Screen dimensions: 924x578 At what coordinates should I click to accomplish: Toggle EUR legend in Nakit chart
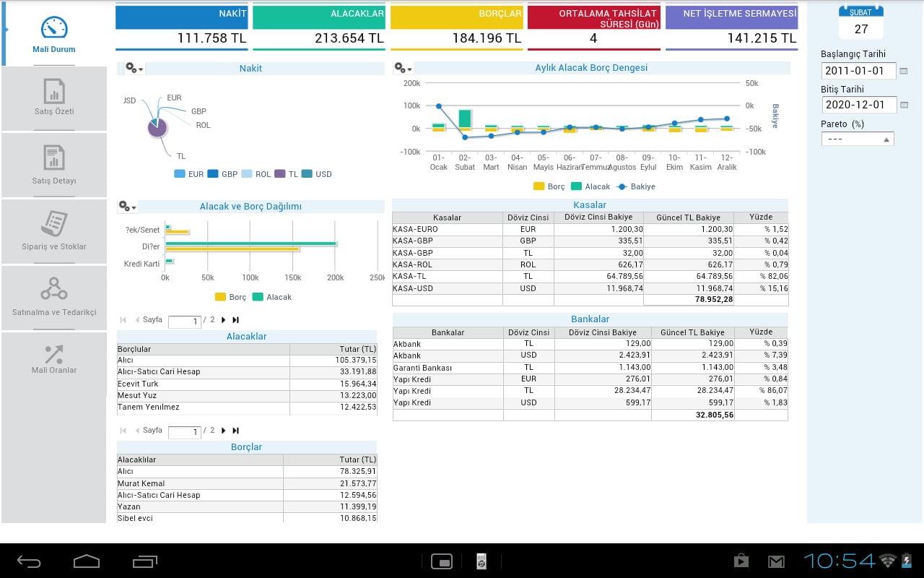point(189,174)
